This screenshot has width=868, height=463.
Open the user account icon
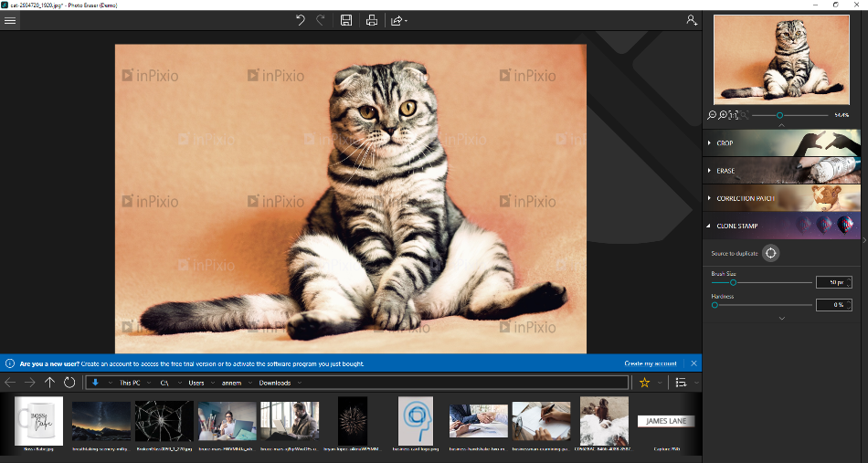692,20
